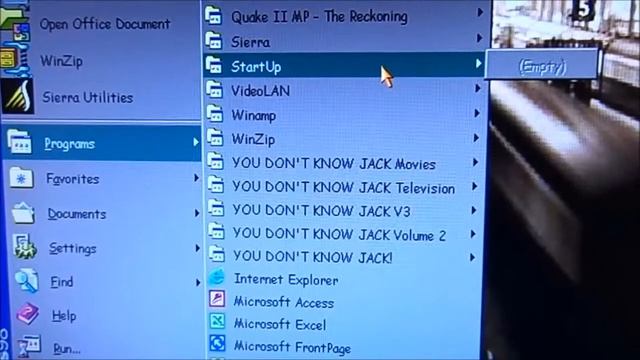Expand Find submenu arrow

tap(198, 282)
